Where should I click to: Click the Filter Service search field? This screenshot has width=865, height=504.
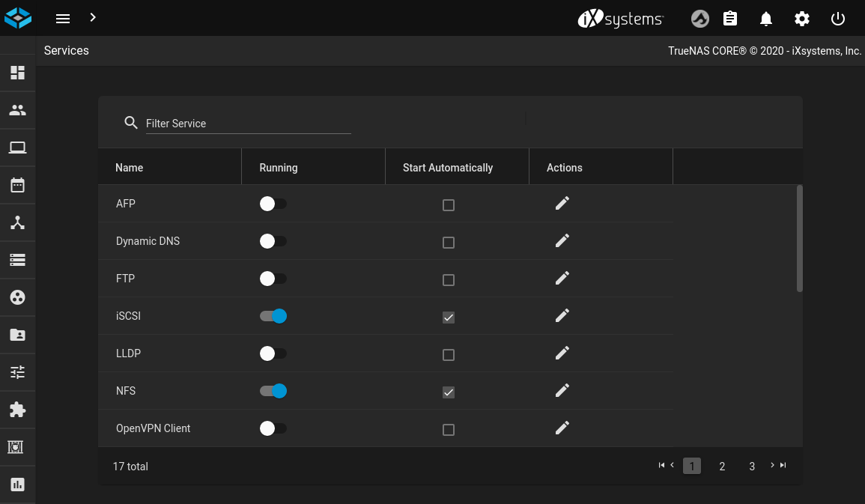[x=247, y=124]
